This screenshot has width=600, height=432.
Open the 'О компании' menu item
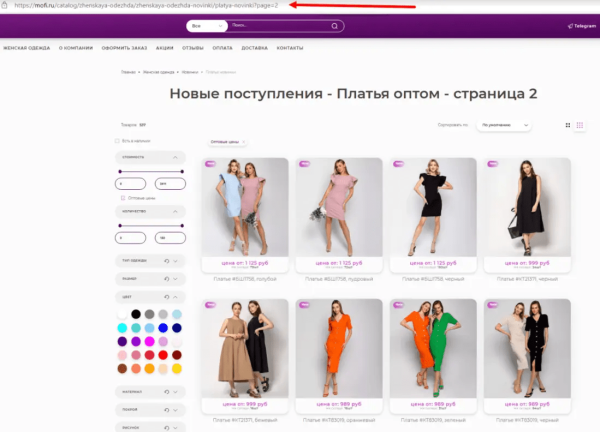[x=76, y=48]
